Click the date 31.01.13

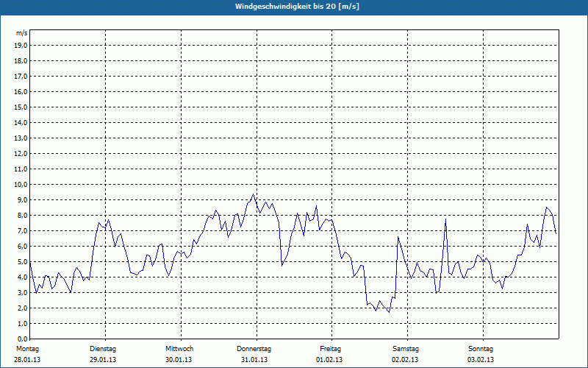click(254, 360)
